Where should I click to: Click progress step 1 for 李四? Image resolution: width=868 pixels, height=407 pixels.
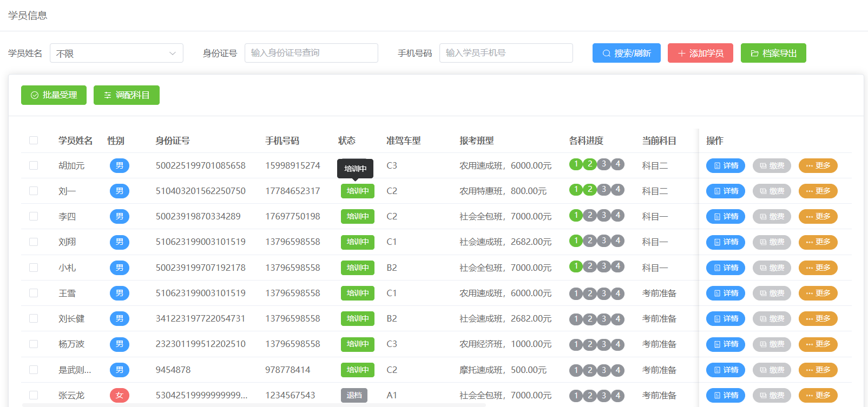pos(576,215)
